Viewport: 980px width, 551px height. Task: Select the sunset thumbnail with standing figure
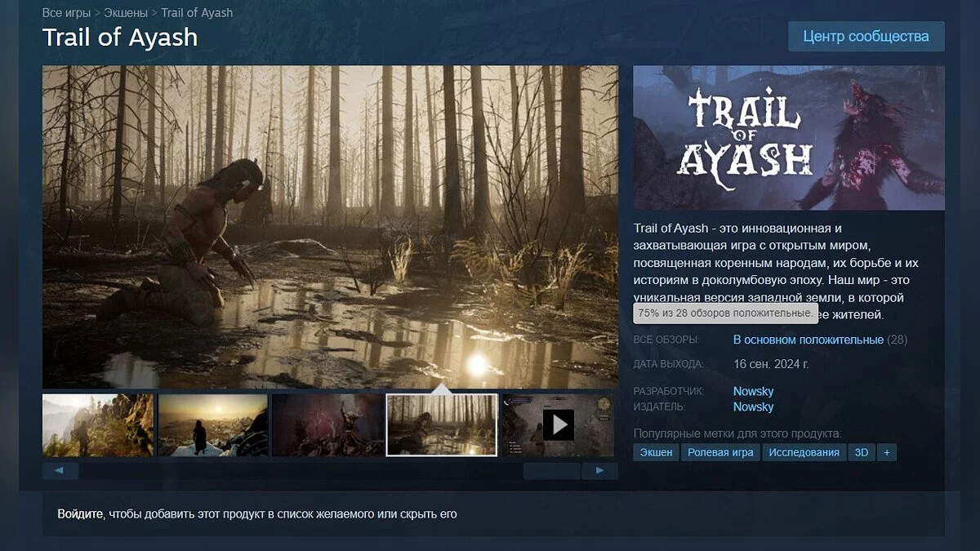(x=212, y=424)
